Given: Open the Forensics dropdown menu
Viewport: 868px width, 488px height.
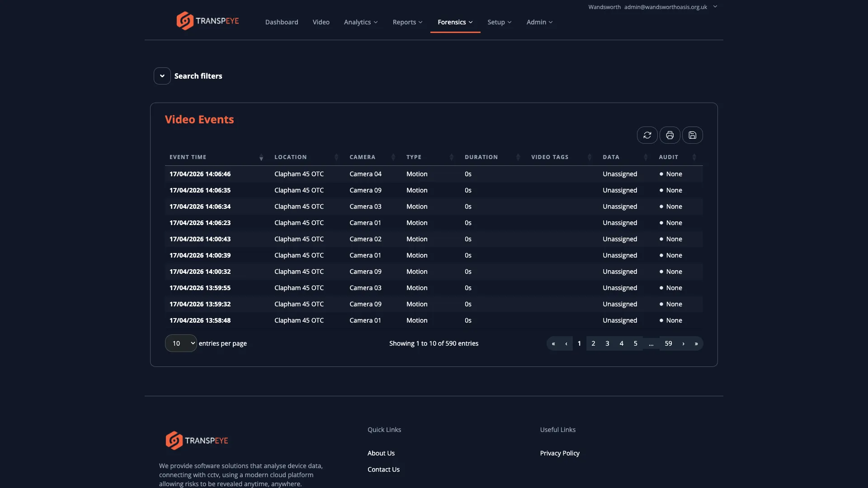Looking at the screenshot, I should pyautogui.click(x=455, y=22).
